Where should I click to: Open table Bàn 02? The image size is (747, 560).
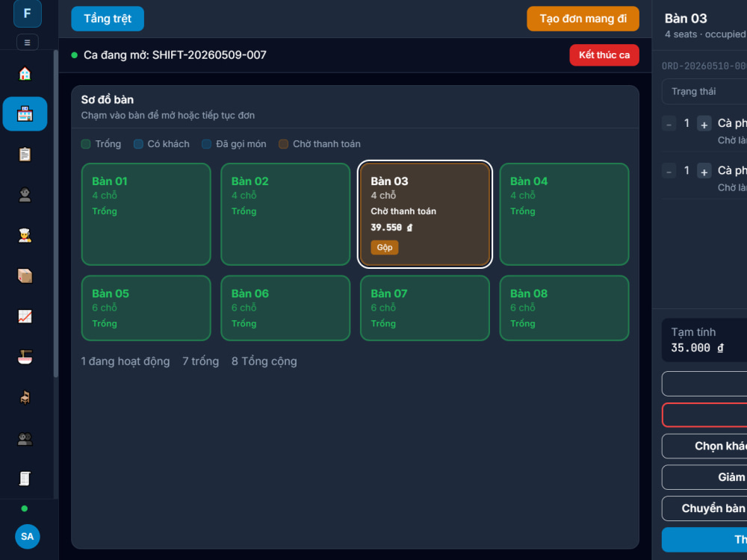click(285, 214)
